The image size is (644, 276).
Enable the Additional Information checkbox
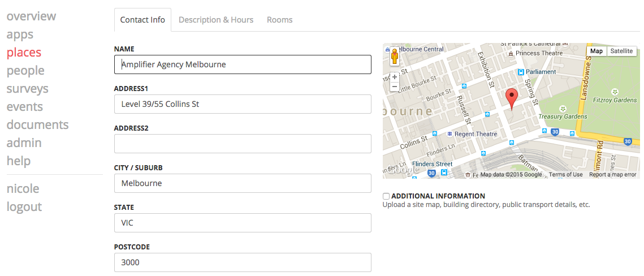click(x=386, y=196)
